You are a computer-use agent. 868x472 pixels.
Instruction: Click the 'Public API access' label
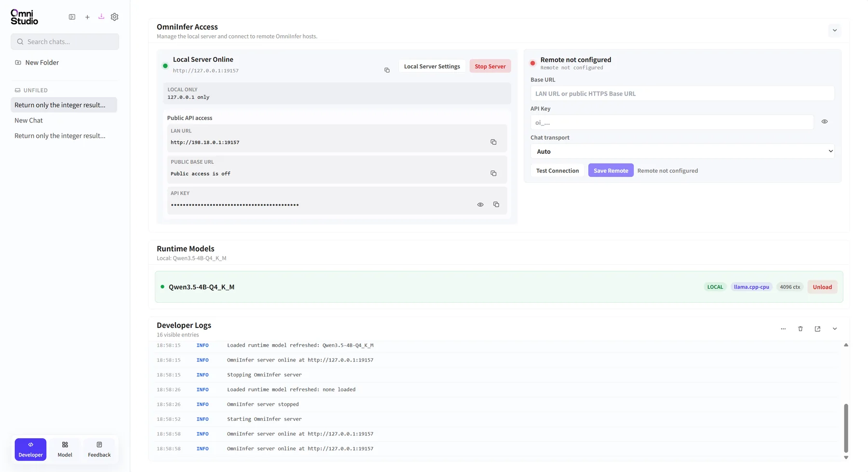click(190, 118)
